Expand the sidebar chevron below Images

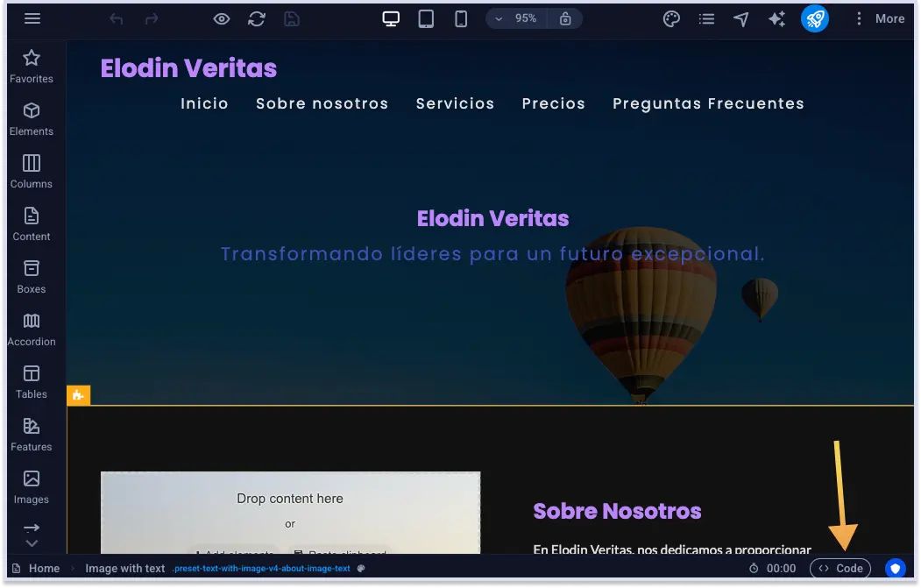pyautogui.click(x=32, y=543)
